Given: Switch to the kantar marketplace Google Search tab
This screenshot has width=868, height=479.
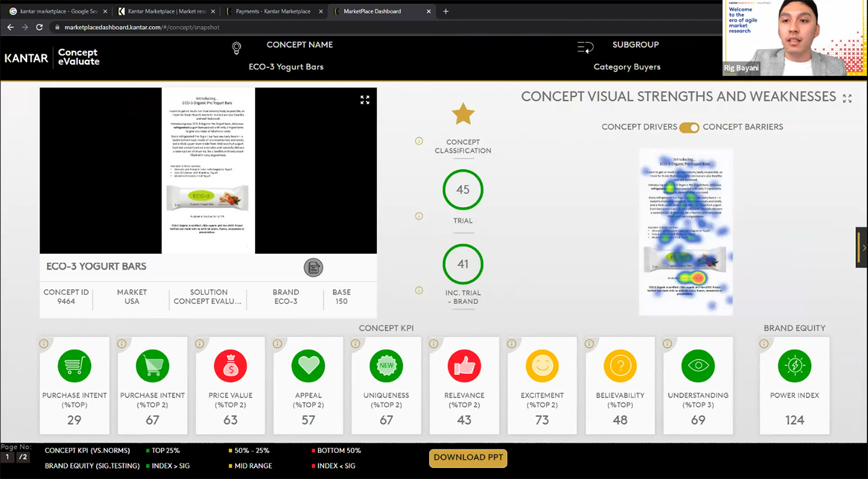Looking at the screenshot, I should (57, 11).
